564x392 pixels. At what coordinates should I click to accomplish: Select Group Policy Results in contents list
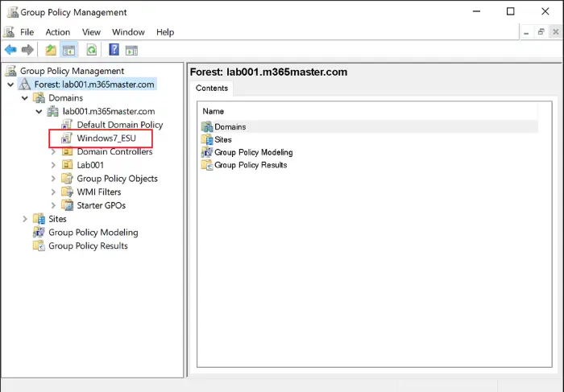[251, 165]
